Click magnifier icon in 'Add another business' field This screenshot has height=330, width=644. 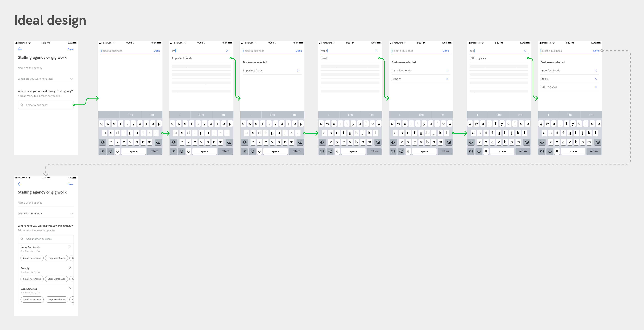22,239
